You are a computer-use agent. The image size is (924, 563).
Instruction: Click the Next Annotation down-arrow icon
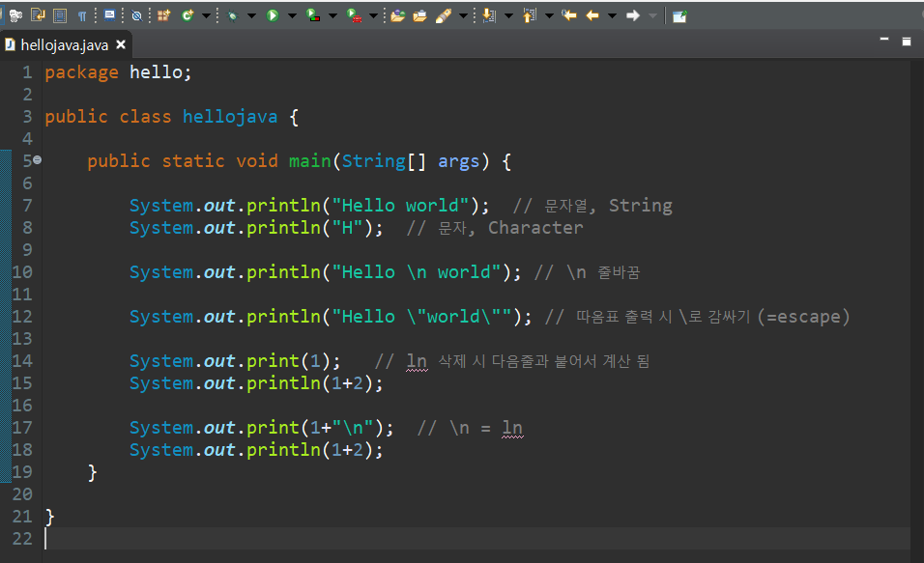tap(489, 15)
